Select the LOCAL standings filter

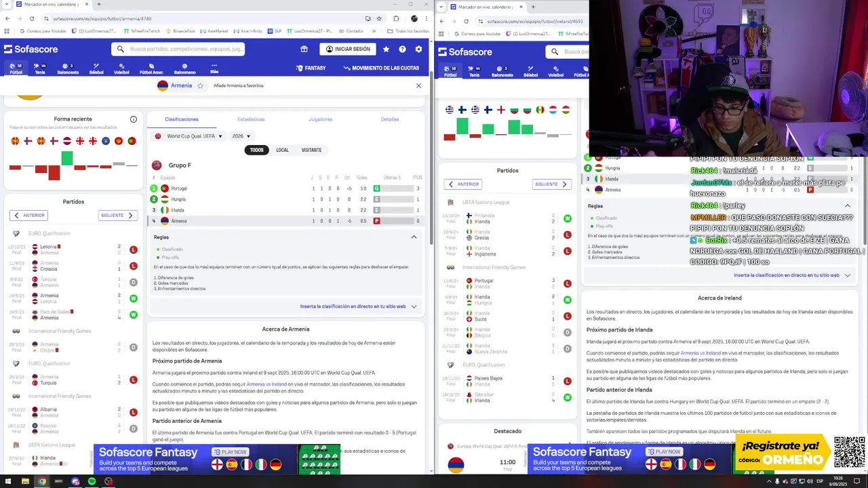click(x=282, y=150)
